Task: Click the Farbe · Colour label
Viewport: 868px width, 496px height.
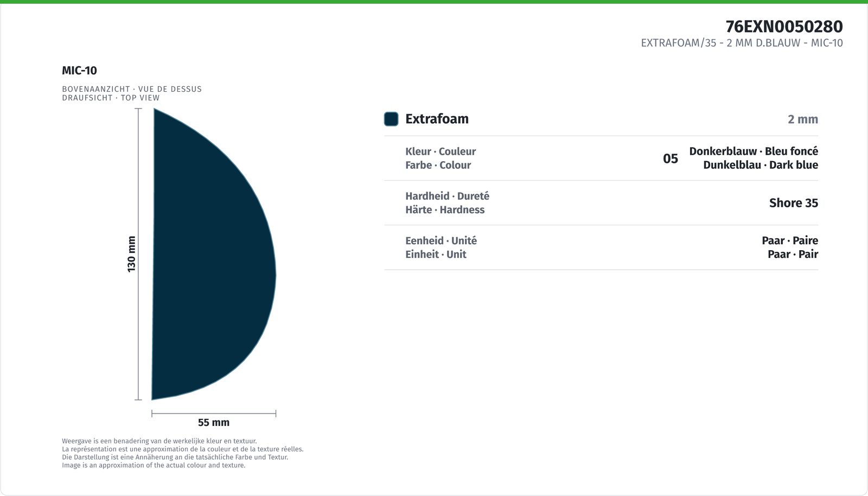Action: [x=438, y=165]
